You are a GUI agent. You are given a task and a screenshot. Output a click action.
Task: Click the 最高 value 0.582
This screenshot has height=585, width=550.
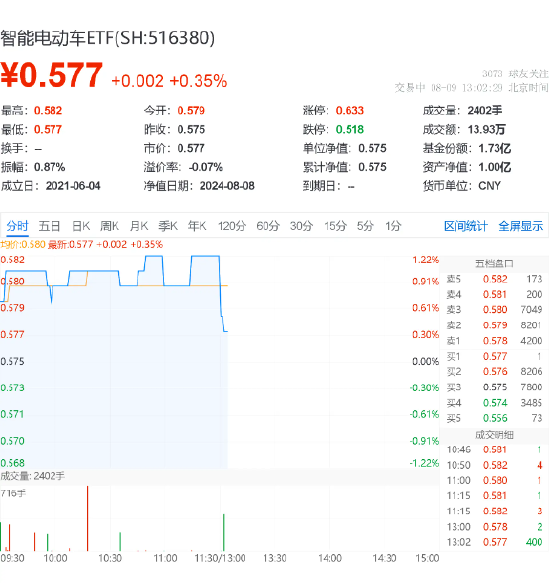(x=48, y=111)
